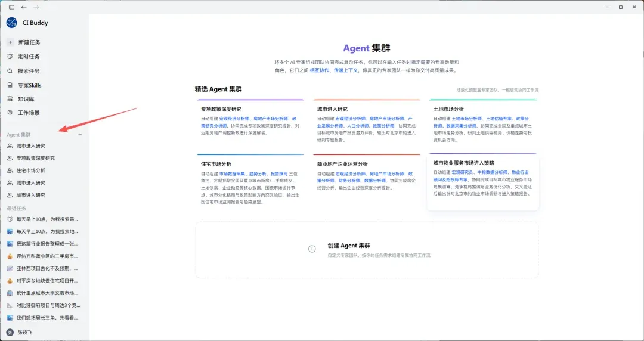Open 搜索任务 via its magnifier icon
The width and height of the screenshot is (644, 341).
pyautogui.click(x=10, y=71)
